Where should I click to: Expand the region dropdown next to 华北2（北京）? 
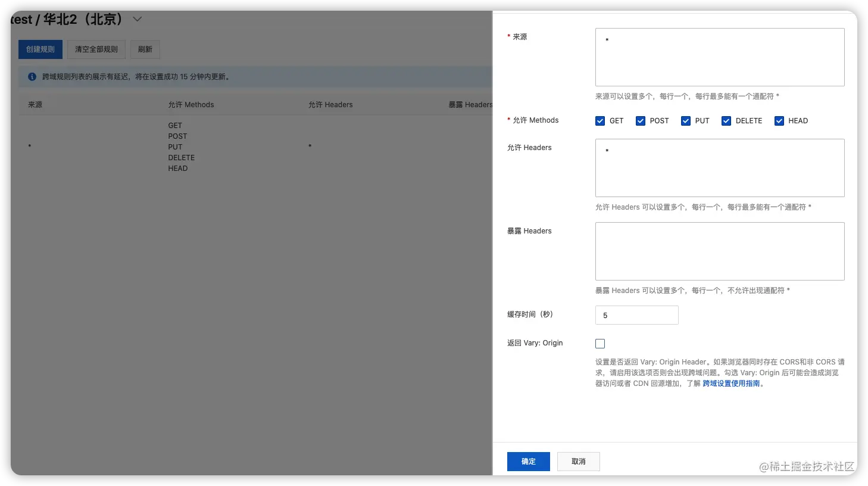pos(138,19)
